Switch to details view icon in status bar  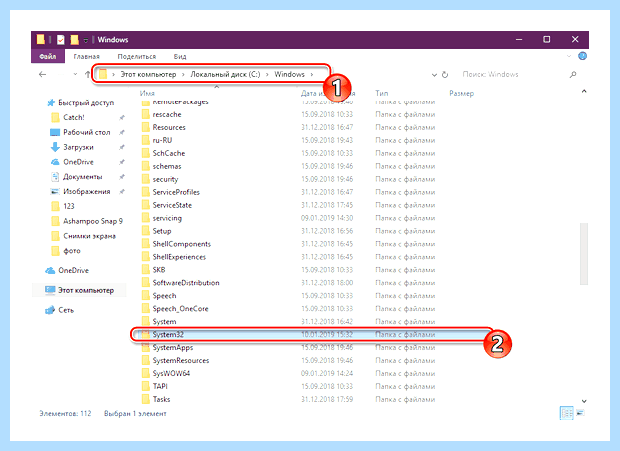pos(567,413)
